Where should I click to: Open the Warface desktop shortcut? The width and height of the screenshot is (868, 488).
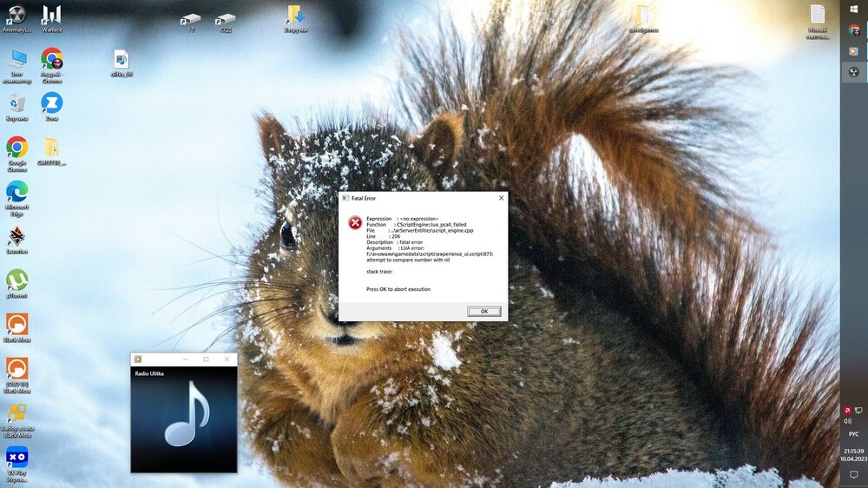point(51,16)
